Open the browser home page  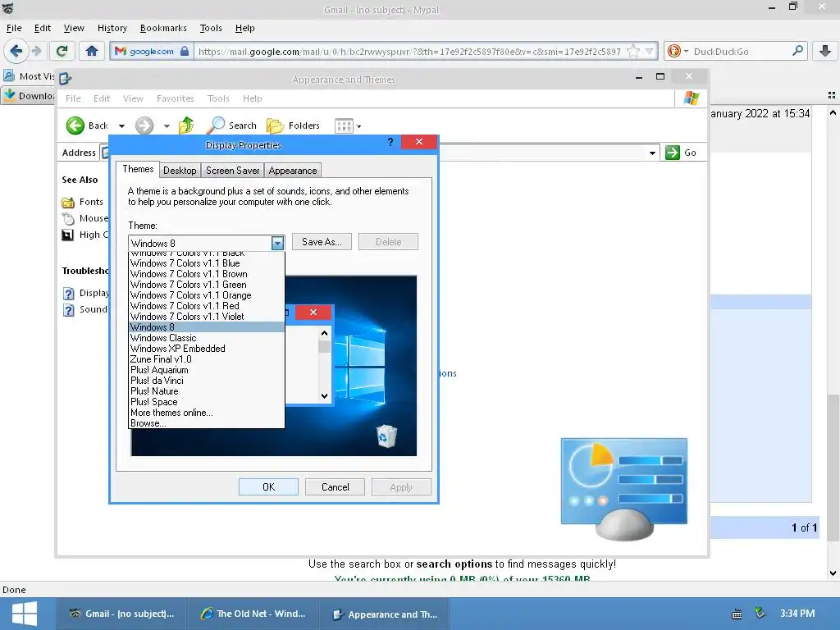pos(92,52)
